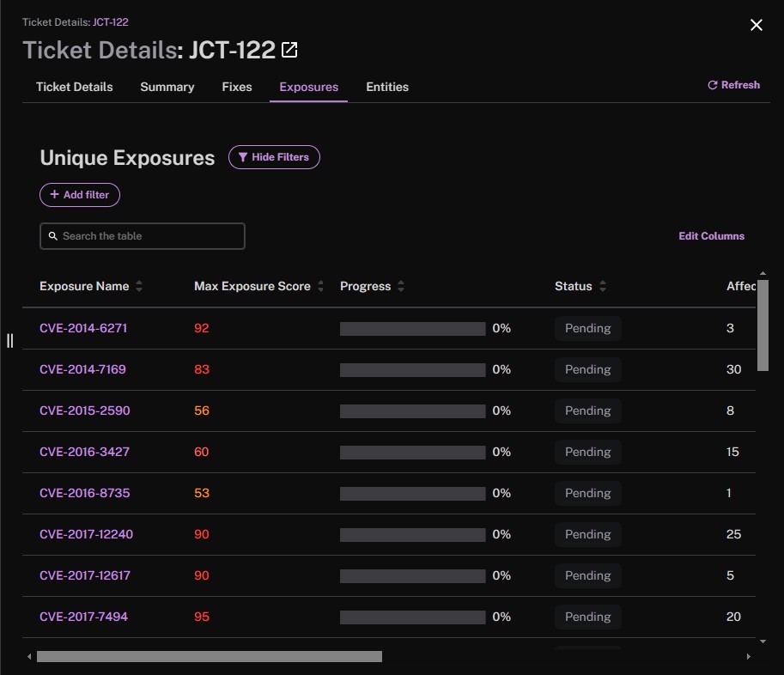
Task: Click horizontal scroll left arrow
Action: click(x=29, y=656)
